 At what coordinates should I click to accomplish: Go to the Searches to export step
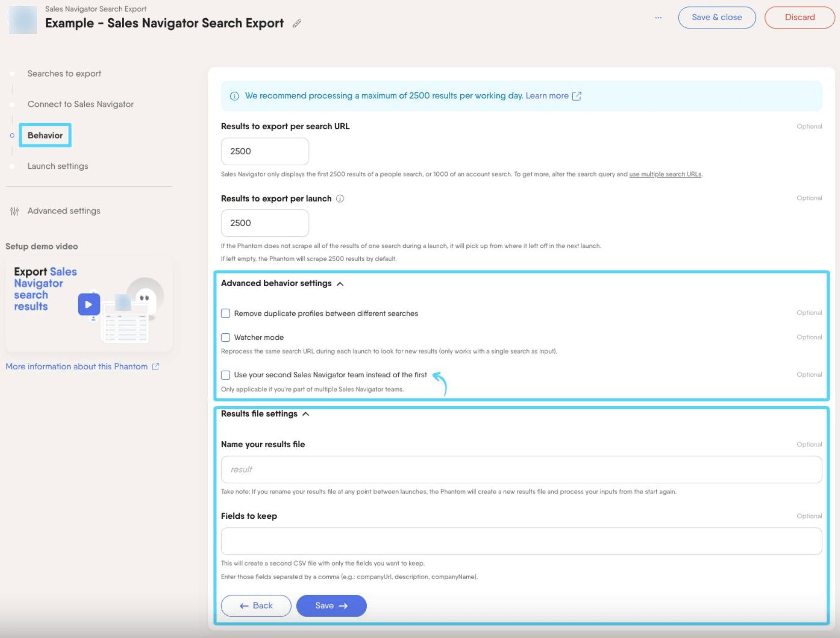64,74
